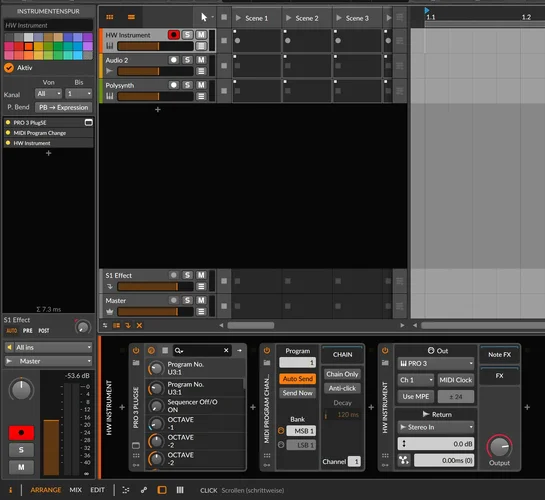The width and height of the screenshot is (545, 500).
Task: Click the stop all clips square beside Scene 1
Action: [224, 17]
